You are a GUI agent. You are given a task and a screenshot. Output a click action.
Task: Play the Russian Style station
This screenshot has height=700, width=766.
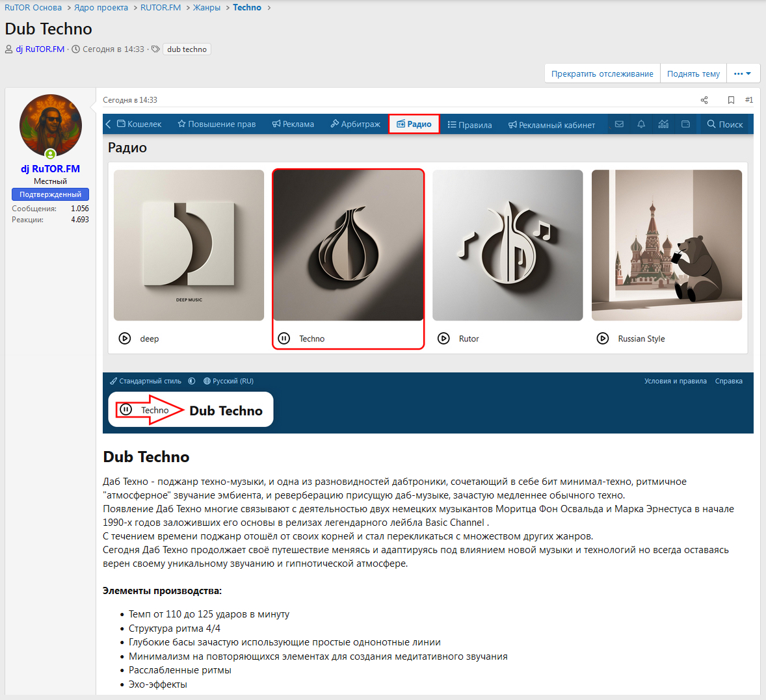603,339
